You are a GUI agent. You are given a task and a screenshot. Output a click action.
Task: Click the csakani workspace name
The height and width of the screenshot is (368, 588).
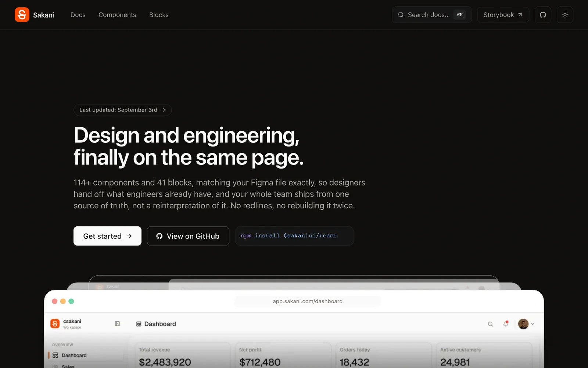tap(72, 321)
